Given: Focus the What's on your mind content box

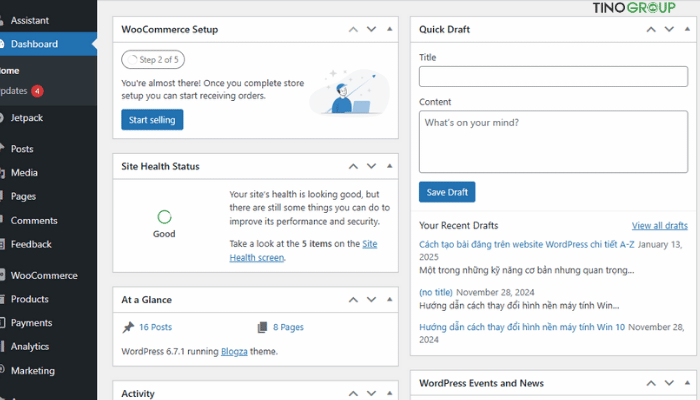Looking at the screenshot, I should (553, 142).
